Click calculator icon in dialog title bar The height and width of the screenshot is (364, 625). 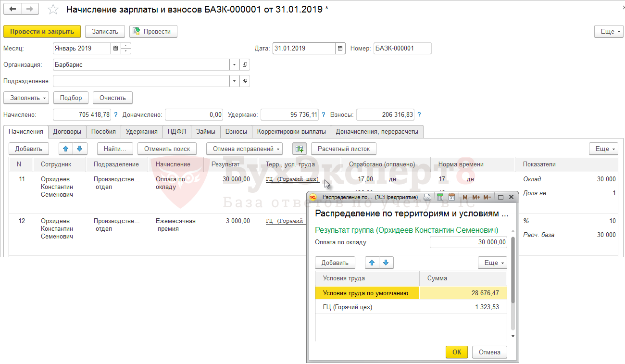click(440, 197)
